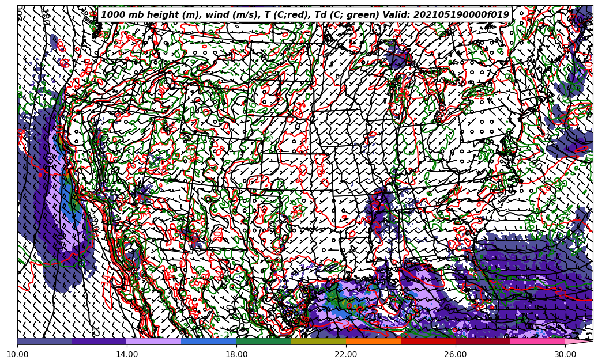Select the slate-blue 10–12 colorbar segment
The height and width of the screenshot is (364, 598).
44,341
